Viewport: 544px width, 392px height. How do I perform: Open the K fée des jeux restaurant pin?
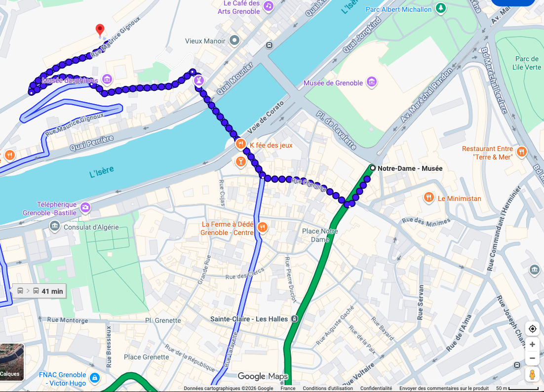tap(241, 144)
